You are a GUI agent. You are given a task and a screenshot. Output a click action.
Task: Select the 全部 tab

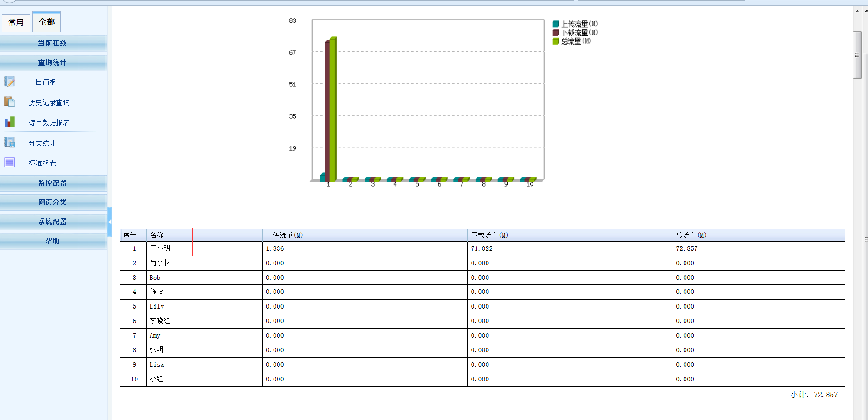point(46,22)
